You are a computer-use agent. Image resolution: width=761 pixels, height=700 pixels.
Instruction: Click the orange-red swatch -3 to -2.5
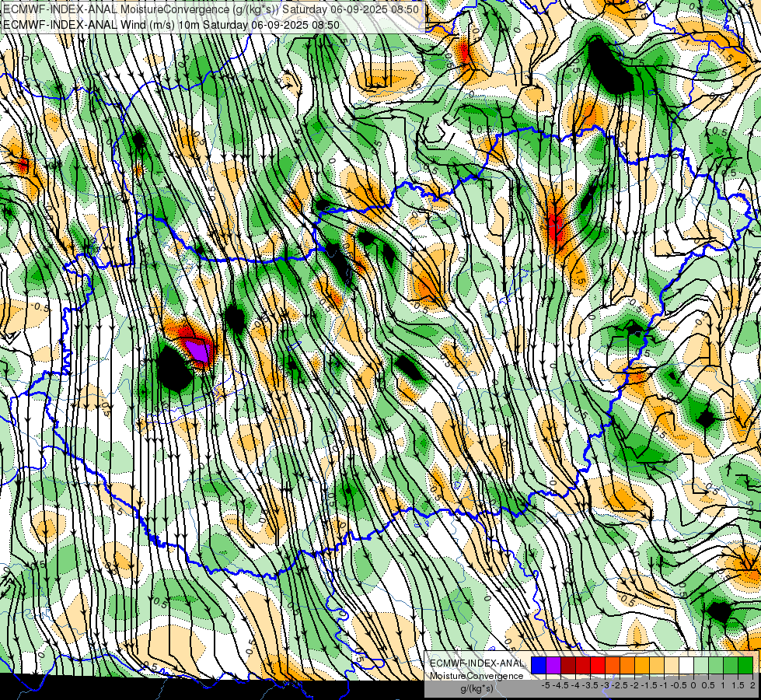click(x=613, y=665)
